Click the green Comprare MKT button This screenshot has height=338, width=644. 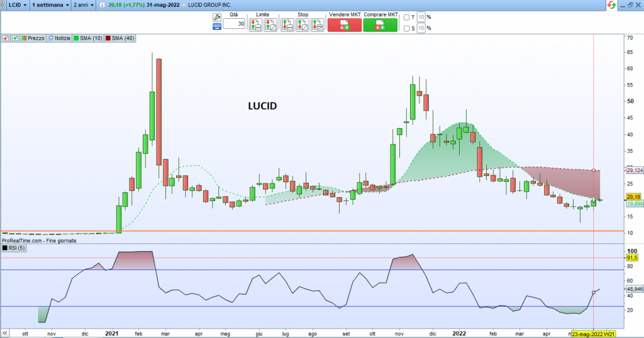pos(380,25)
